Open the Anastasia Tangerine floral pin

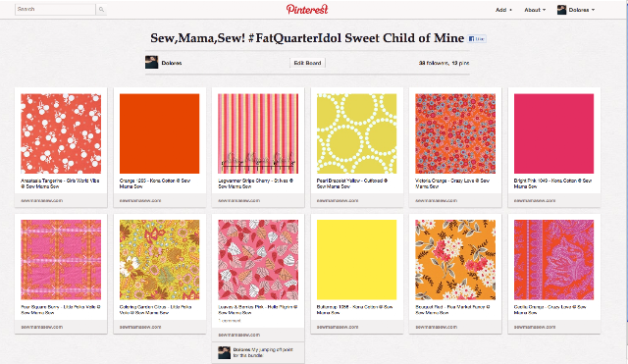(x=61, y=133)
